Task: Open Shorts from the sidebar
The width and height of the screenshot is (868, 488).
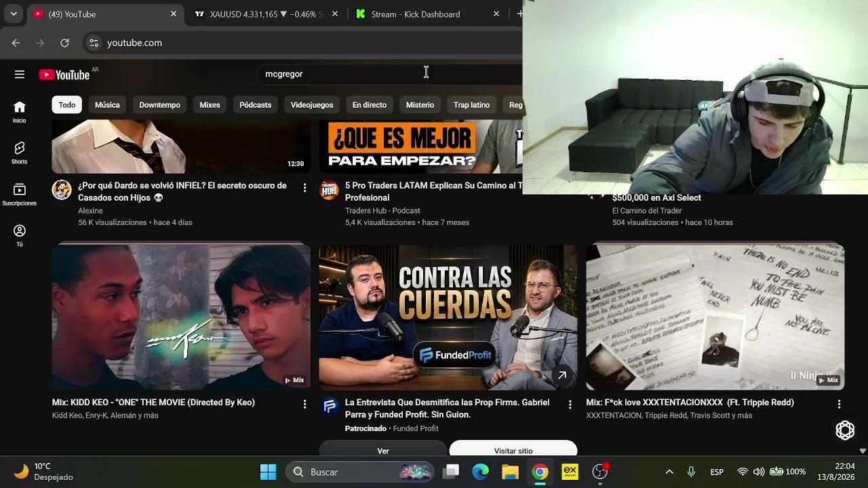Action: point(20,153)
